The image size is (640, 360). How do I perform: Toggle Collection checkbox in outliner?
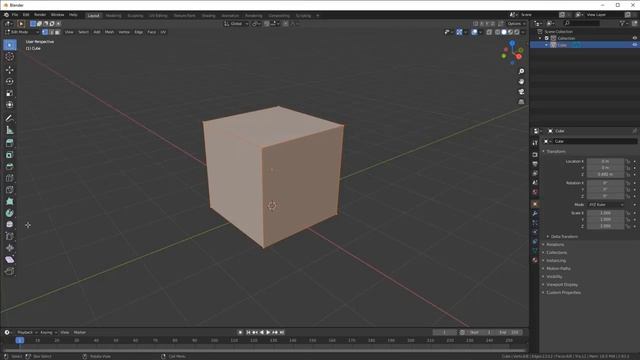coord(547,38)
